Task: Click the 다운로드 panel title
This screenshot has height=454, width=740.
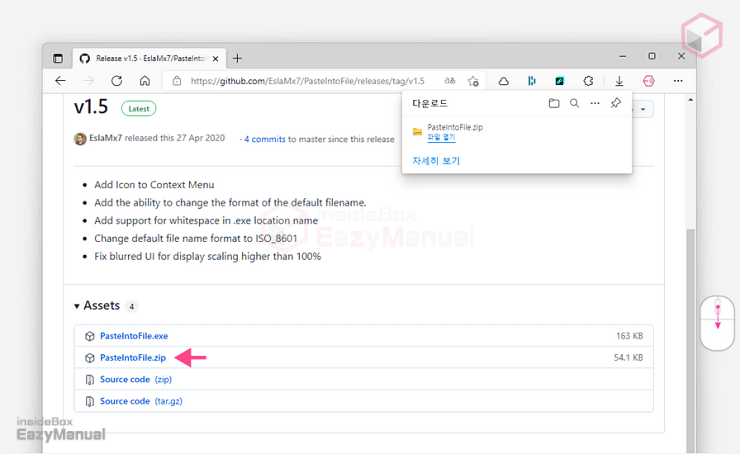Action: 430,103
